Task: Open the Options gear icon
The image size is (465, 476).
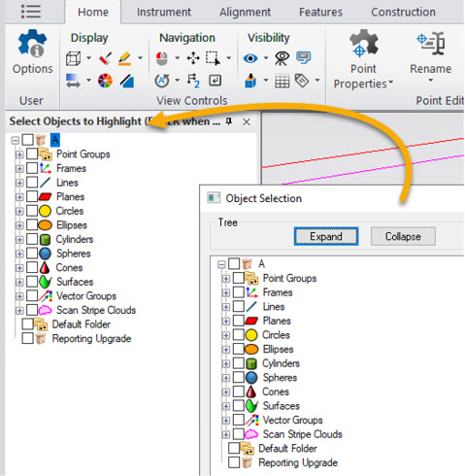Action: (32, 44)
